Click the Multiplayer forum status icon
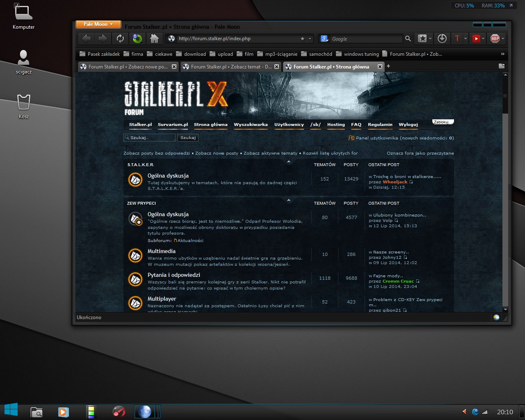The height and width of the screenshot is (420, 525). pyautogui.click(x=135, y=303)
